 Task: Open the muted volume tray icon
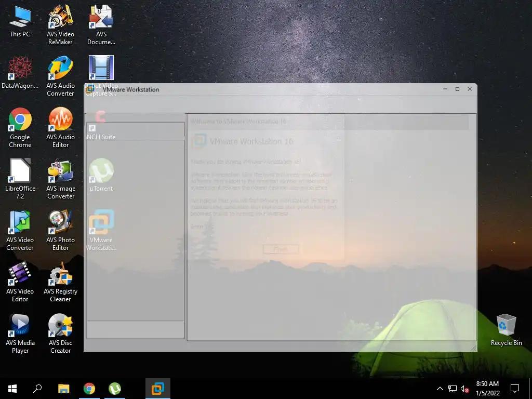[x=464, y=389]
